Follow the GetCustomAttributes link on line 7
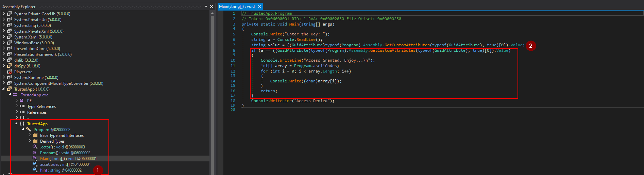Image resolution: width=644 pixels, height=175 pixels. [x=407, y=45]
